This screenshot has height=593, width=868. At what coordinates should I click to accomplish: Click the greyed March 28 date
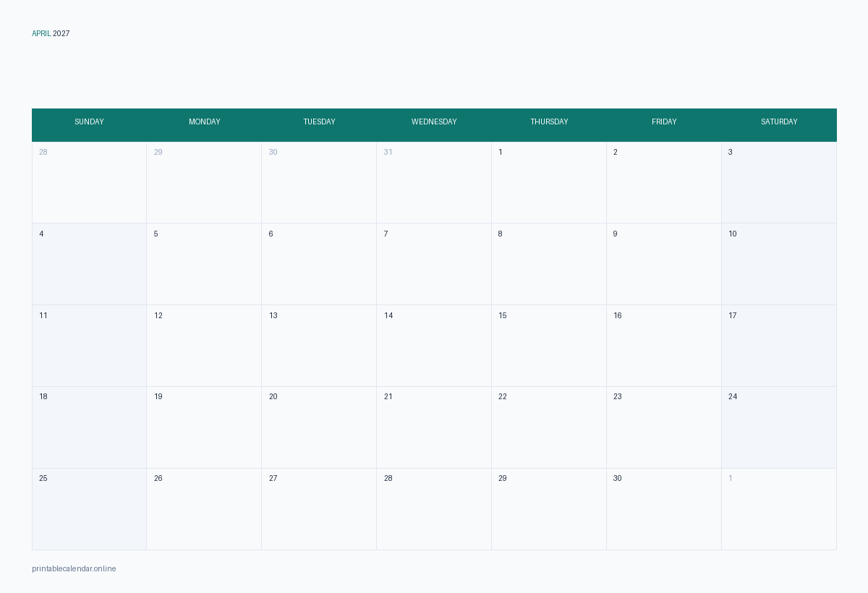click(x=43, y=153)
